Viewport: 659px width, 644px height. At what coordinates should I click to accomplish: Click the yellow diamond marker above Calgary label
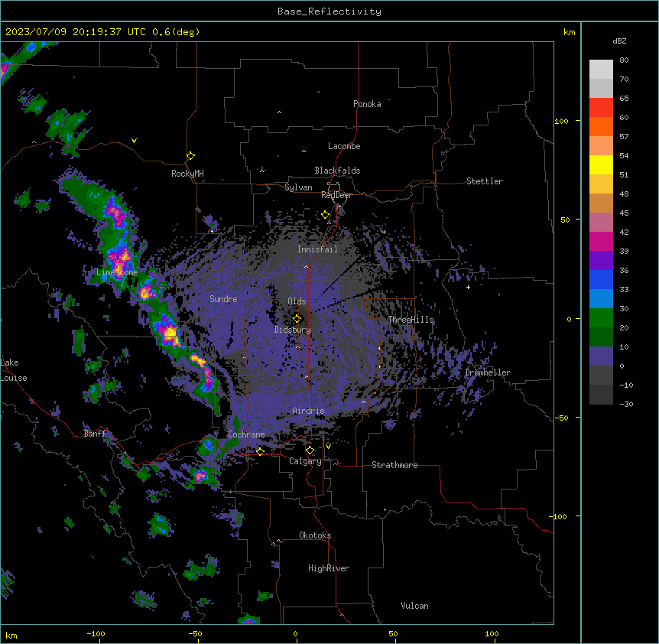[310, 450]
